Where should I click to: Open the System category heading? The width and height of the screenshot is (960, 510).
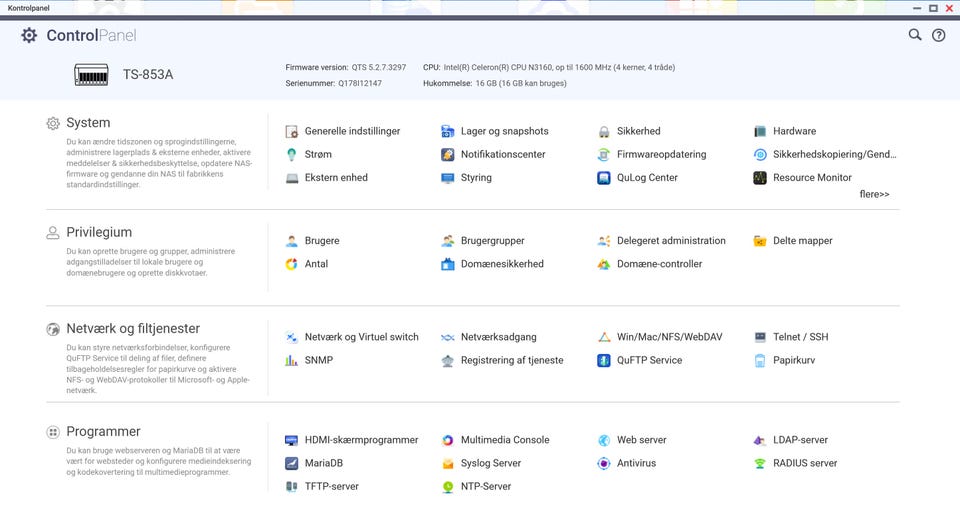tap(88, 123)
